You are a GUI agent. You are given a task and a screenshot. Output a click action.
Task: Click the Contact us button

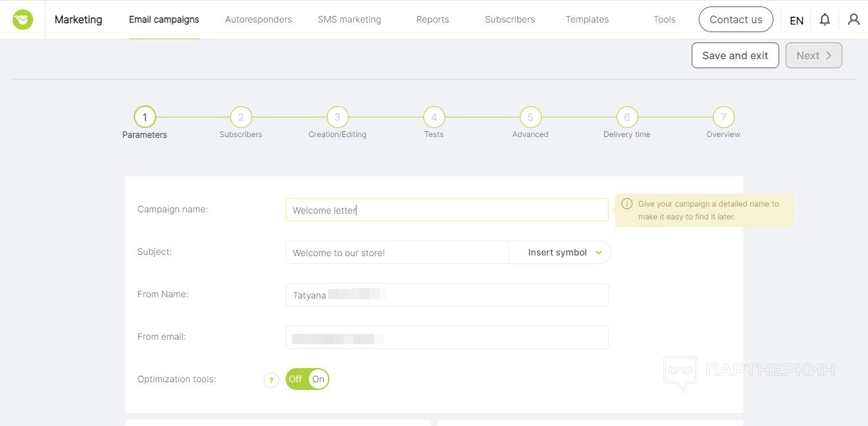735,19
